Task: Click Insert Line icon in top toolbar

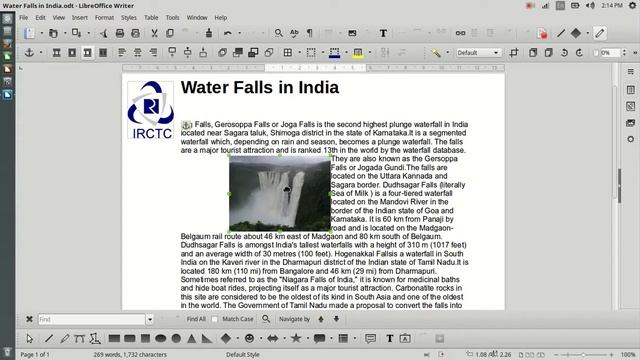Action: (561, 33)
